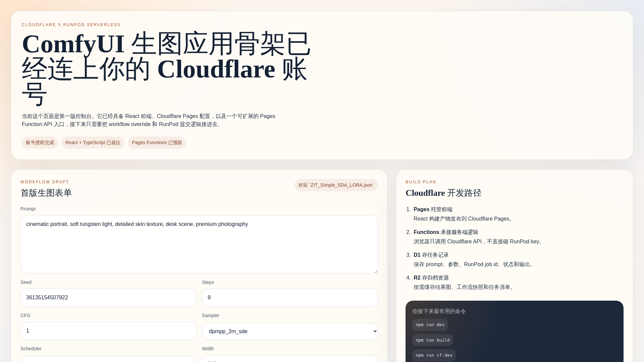The image size is (644, 362).
Task: Click the WORKFLOW DRAFT label
Action: 45,182
